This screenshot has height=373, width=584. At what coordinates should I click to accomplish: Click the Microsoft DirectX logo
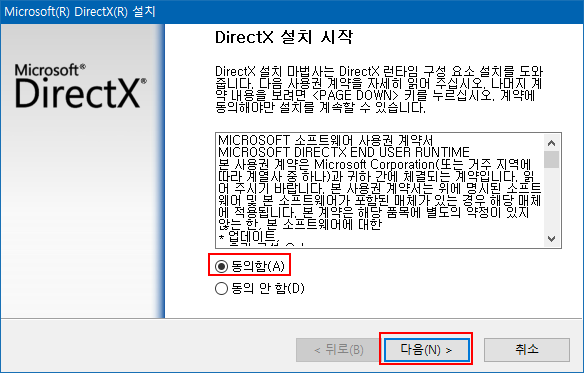tap(80, 86)
